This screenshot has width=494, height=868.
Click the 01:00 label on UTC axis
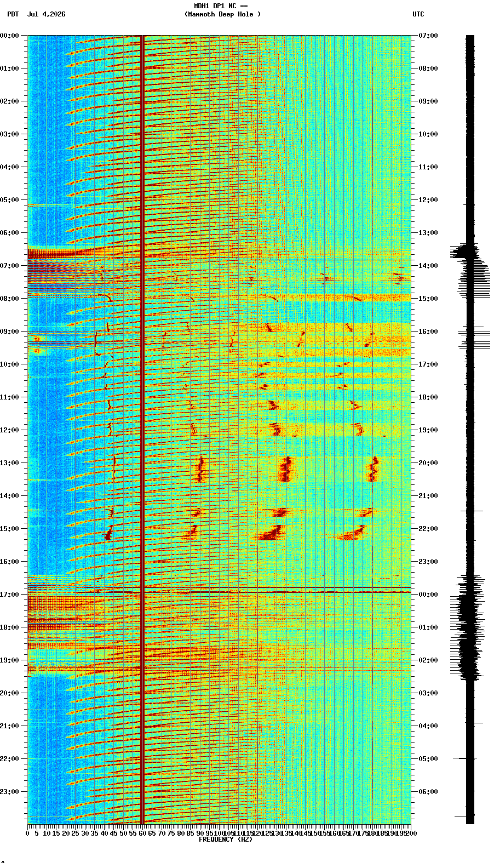coord(428,627)
